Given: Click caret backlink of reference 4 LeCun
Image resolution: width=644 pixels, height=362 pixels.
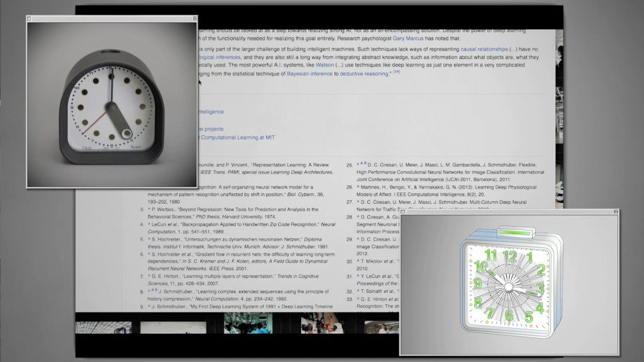Looking at the screenshot, I should pyautogui.click(x=150, y=224).
